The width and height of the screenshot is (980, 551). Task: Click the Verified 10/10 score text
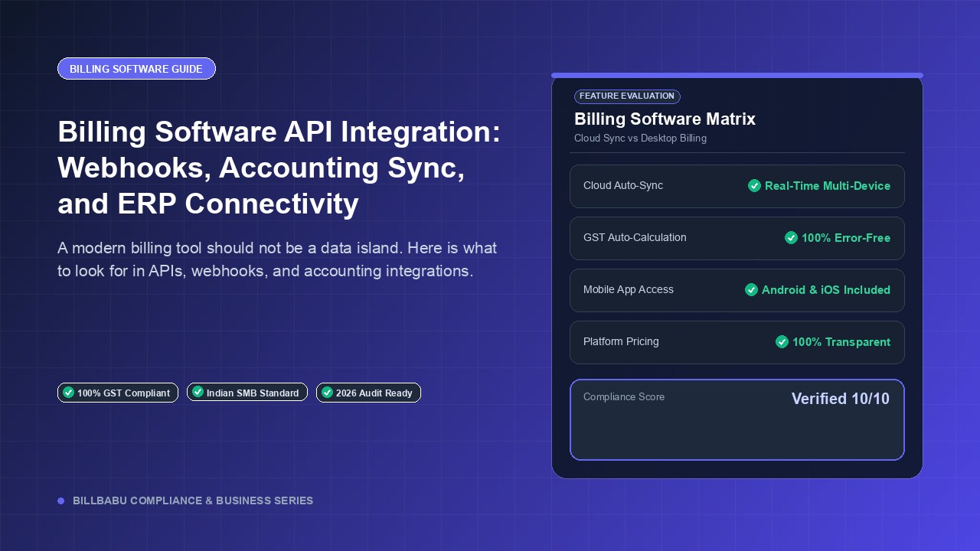pos(841,399)
